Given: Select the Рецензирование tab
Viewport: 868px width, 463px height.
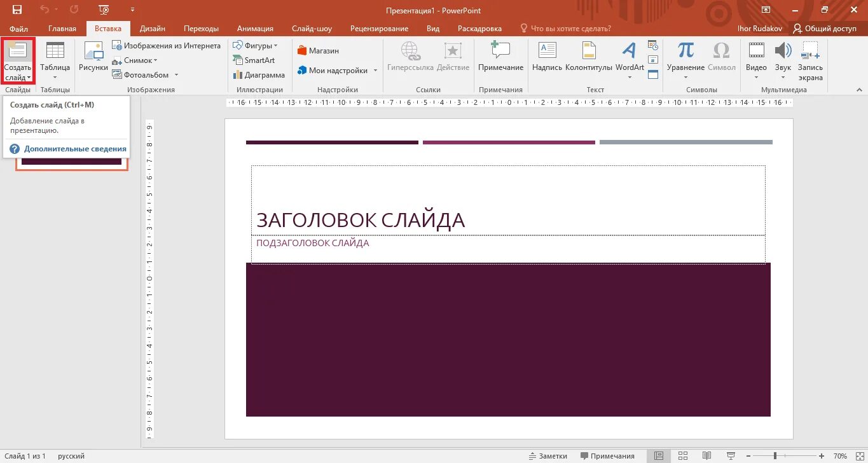Looking at the screenshot, I should pos(379,29).
